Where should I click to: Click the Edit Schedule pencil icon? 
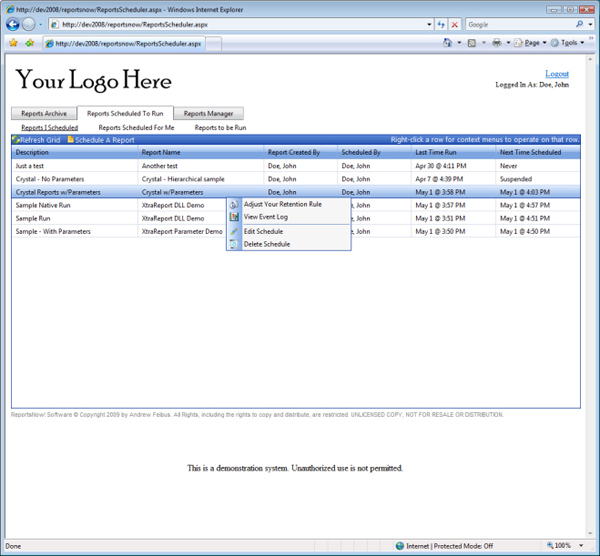[234, 232]
